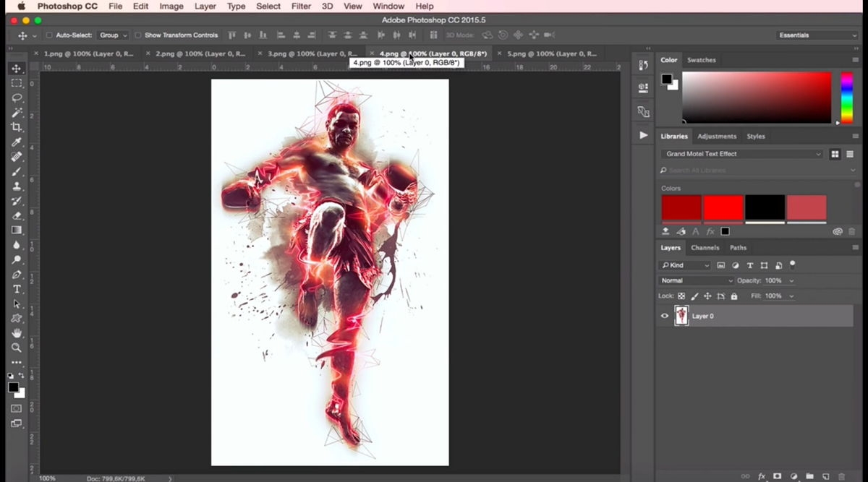Viewport: 868px width, 482px height.
Task: Select the Eyedropper tool
Action: pos(16,142)
